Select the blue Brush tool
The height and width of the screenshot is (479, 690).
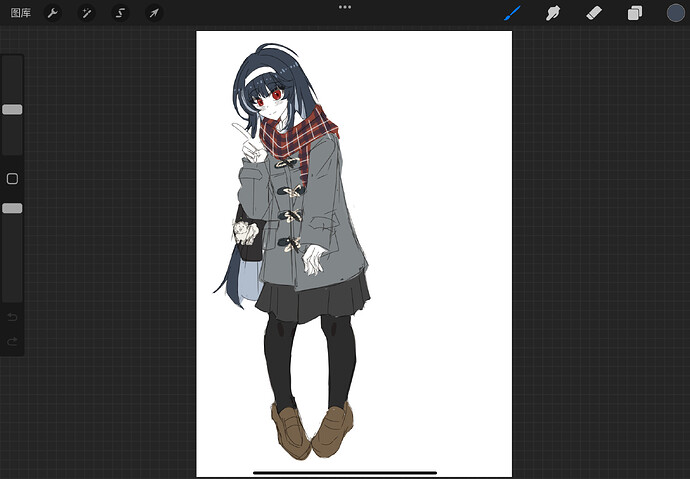click(512, 13)
